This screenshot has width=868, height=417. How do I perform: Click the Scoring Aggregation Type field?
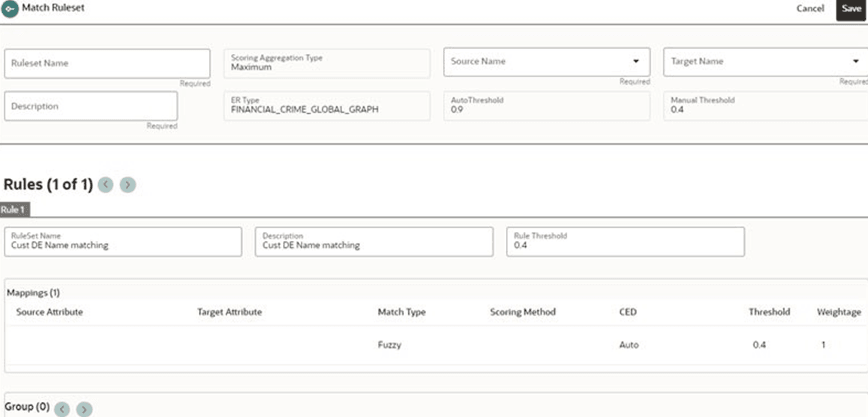point(327,63)
